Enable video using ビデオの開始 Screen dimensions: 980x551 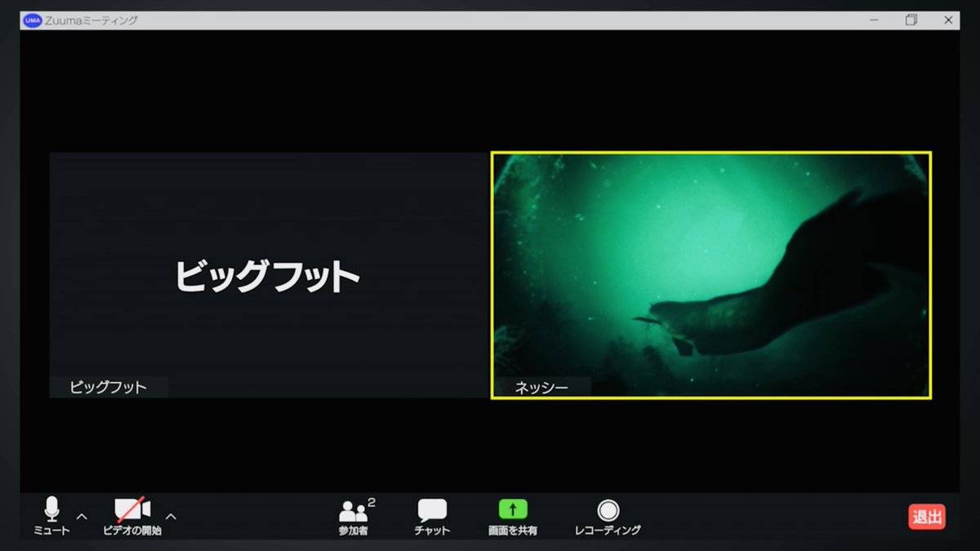131,529
